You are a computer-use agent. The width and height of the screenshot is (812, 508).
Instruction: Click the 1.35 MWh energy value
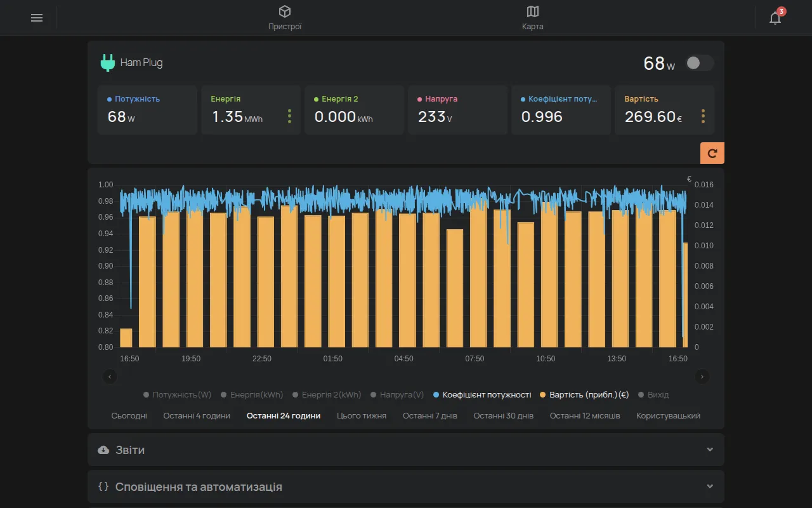[x=237, y=117]
